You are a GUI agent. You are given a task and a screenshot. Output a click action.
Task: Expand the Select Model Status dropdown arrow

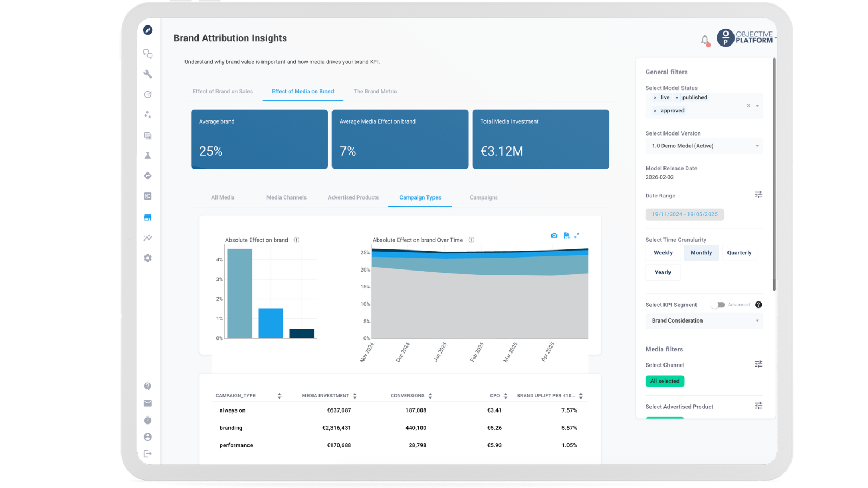pos(757,106)
